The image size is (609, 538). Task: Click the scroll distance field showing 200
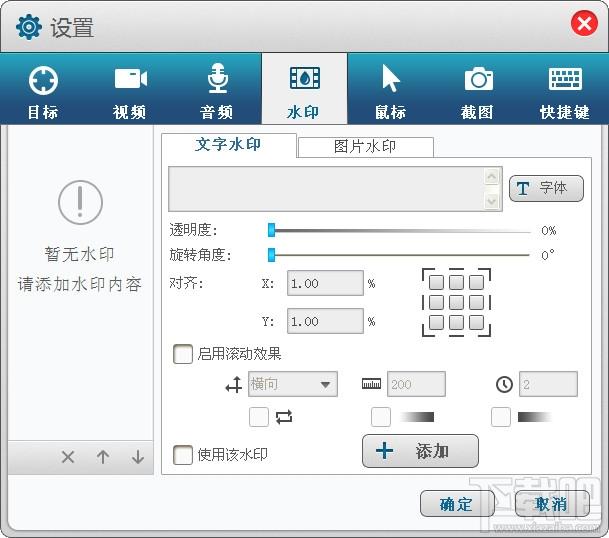(x=416, y=384)
